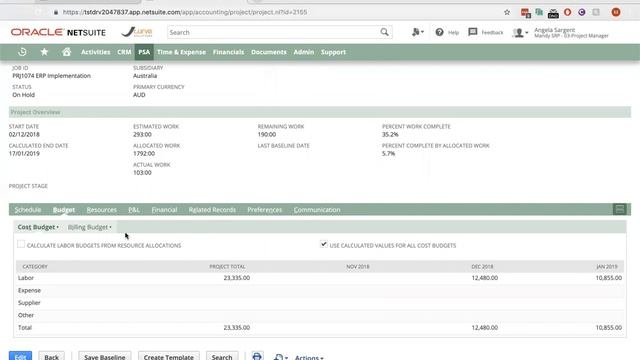Click the Print icon
This screenshot has height=360, width=640.
point(257,356)
